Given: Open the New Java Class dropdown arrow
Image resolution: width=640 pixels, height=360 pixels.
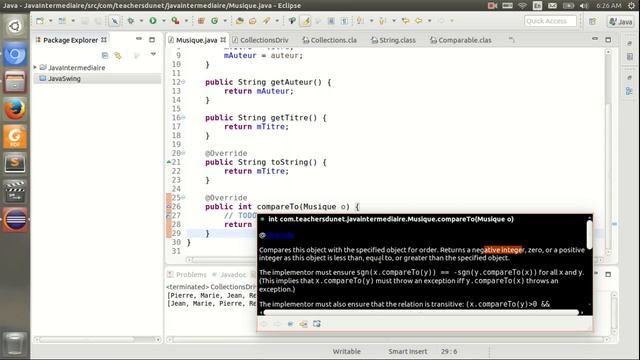Looking at the screenshot, I should [x=224, y=21].
